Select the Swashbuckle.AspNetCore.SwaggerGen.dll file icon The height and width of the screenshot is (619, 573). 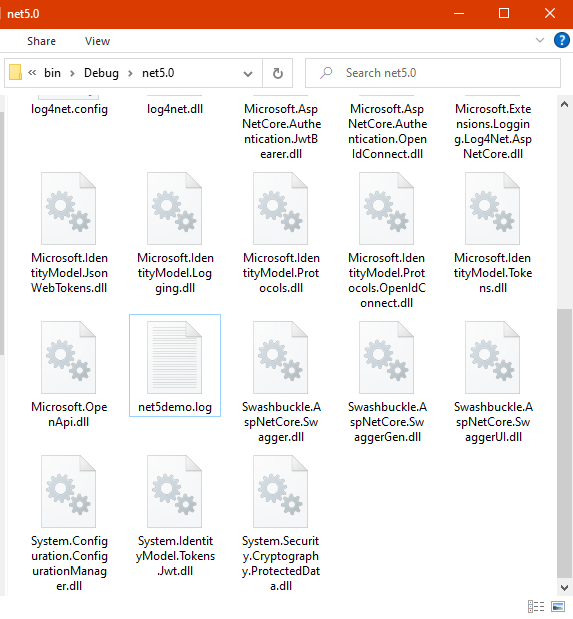(386, 357)
